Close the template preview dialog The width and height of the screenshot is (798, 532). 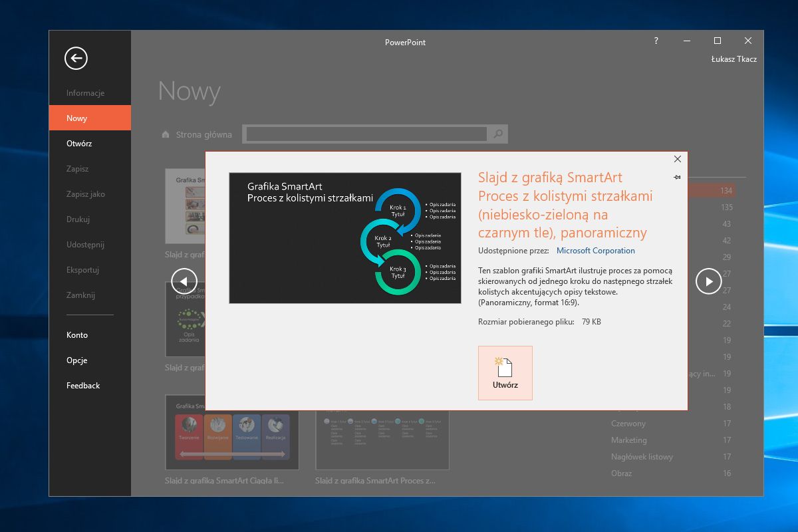click(678, 159)
